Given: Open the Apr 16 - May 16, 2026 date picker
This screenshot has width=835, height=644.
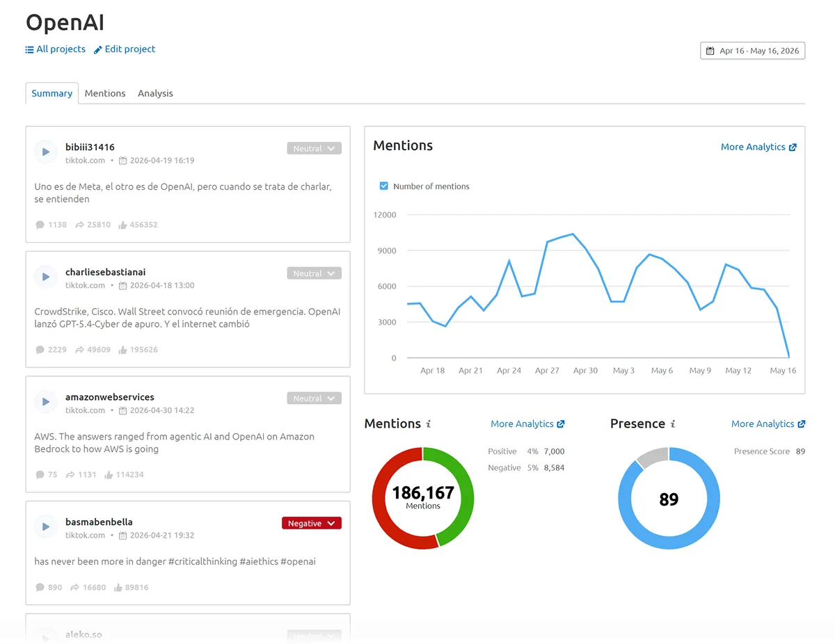Looking at the screenshot, I should [x=752, y=51].
